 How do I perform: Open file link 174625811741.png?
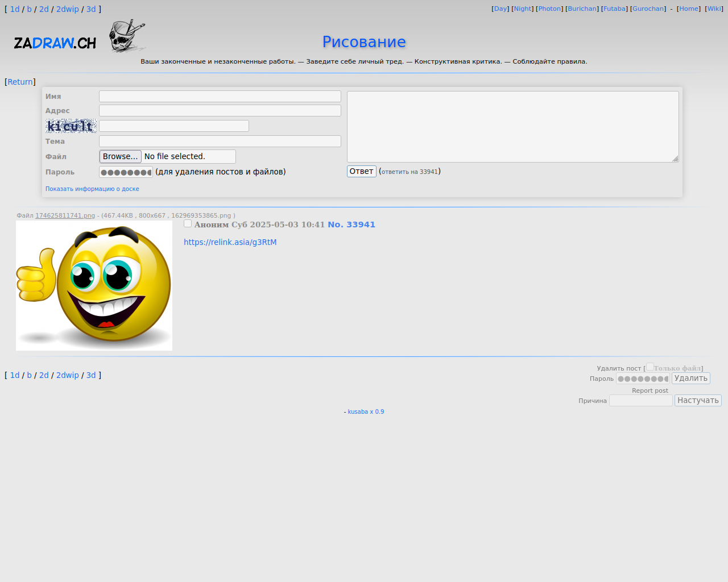point(65,216)
